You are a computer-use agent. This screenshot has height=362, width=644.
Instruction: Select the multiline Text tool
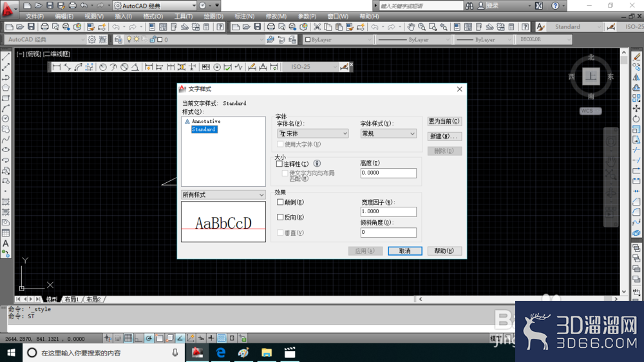click(6, 243)
